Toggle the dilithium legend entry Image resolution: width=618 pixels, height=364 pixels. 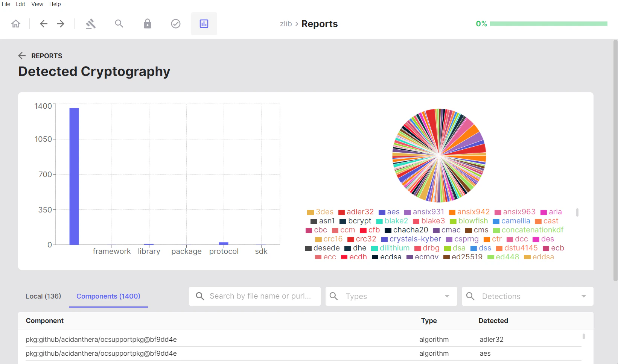coord(390,248)
